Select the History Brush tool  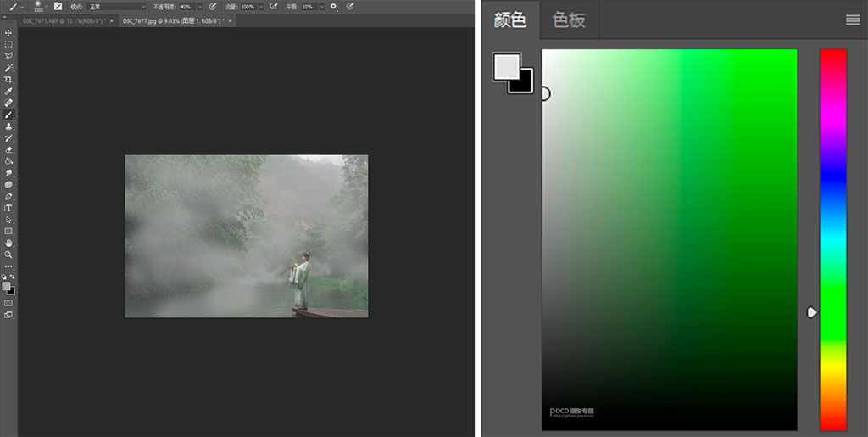pos(8,138)
